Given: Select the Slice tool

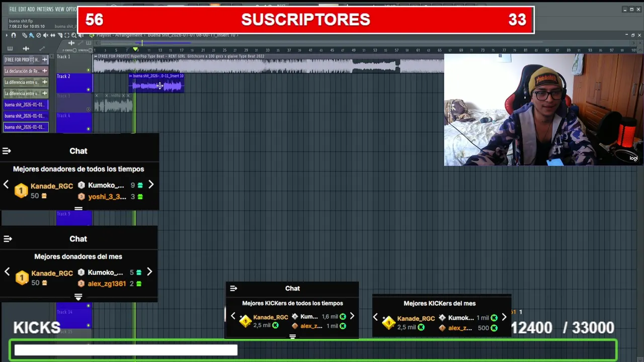Looking at the screenshot, I should [x=60, y=35].
